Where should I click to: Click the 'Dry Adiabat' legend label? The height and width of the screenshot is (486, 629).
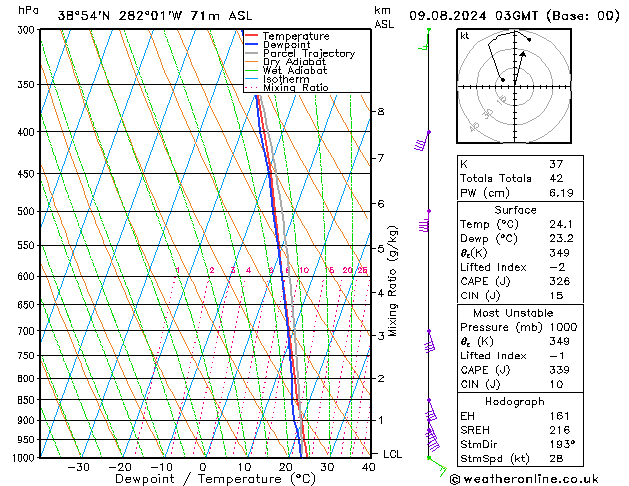click(294, 62)
